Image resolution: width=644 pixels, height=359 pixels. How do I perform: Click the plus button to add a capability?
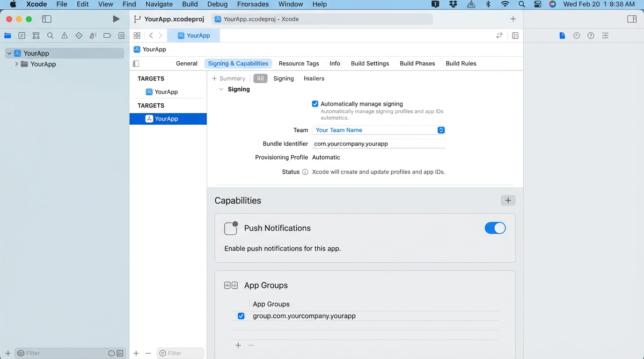click(x=508, y=200)
